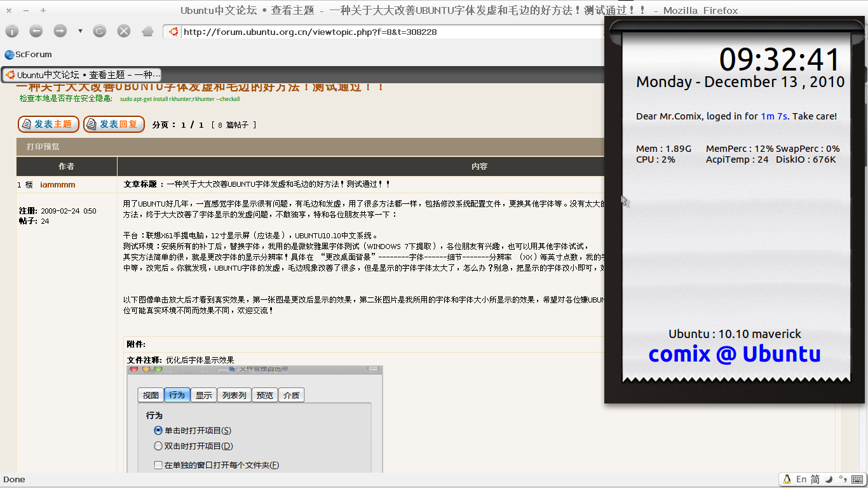Toggle the half-moon half-width indicator
This screenshot has height=488, width=868.
point(829,479)
